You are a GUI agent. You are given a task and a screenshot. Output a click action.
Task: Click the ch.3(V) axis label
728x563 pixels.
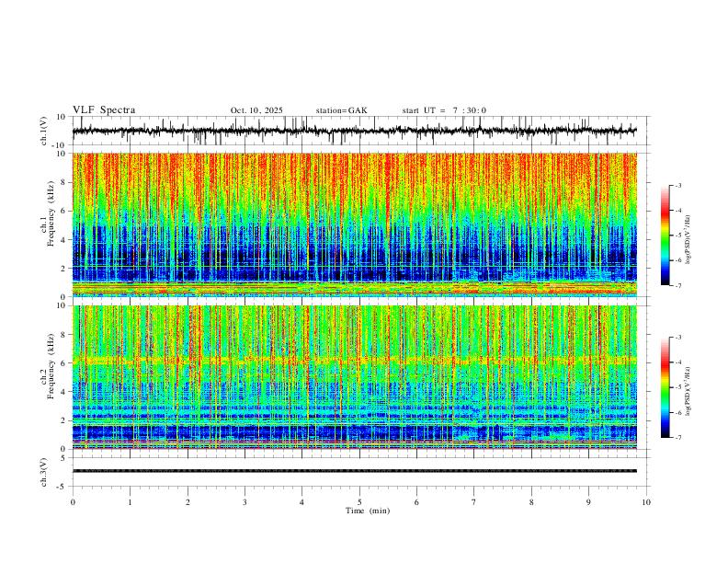pos(44,472)
